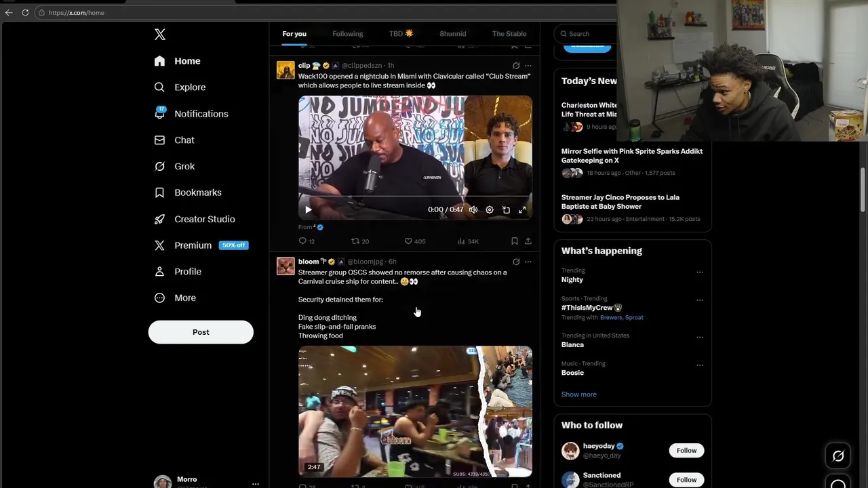Bookmark the clip Wack100 post
The height and width of the screenshot is (488, 868).
(514, 241)
